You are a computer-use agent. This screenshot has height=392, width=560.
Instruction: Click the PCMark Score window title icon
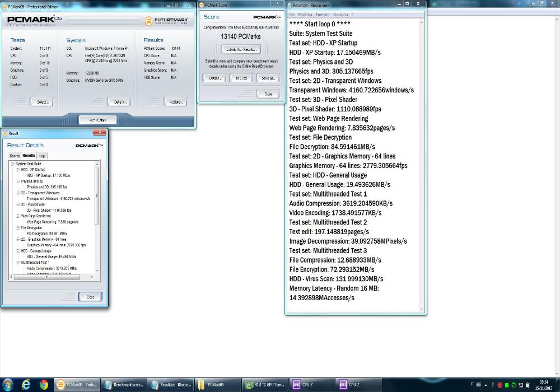click(x=202, y=5)
